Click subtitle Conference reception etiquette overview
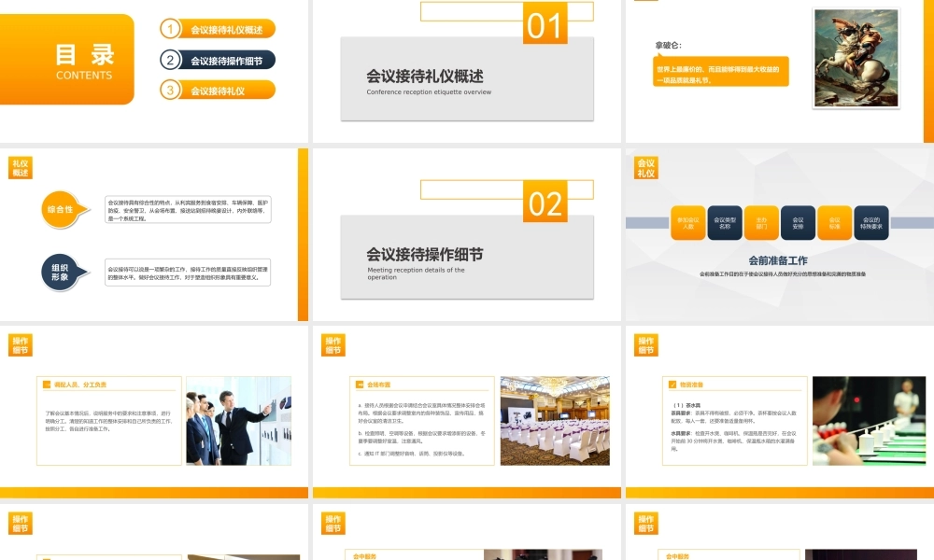The height and width of the screenshot is (560, 934). [x=429, y=92]
